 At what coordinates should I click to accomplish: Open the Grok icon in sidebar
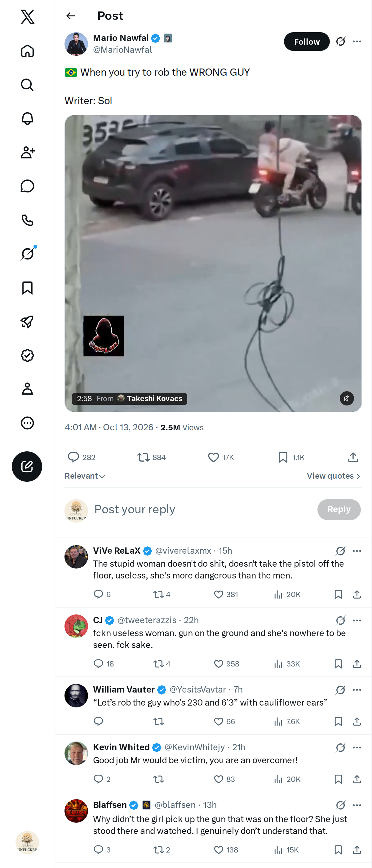coord(27,254)
